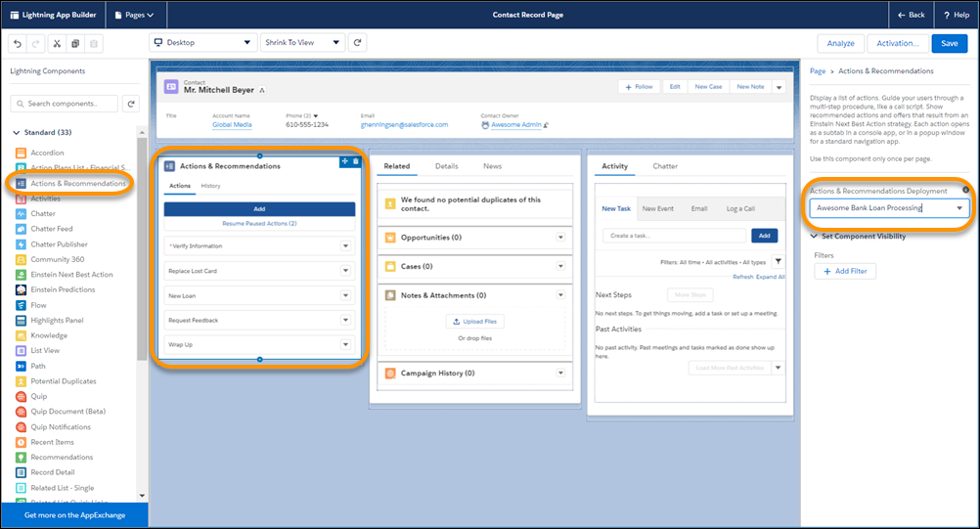Screen dimensions: 980x529
Task: Delete the Actions & Recommendations component
Action: point(356,161)
